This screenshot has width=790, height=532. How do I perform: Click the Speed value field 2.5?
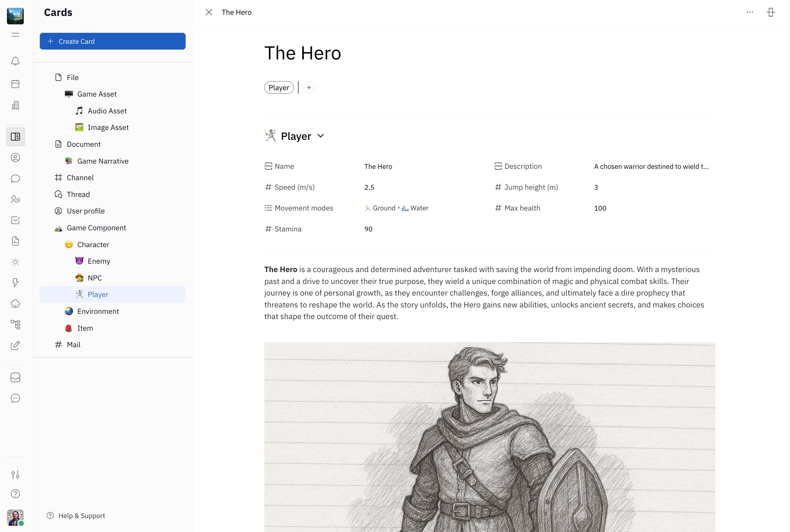(x=370, y=187)
